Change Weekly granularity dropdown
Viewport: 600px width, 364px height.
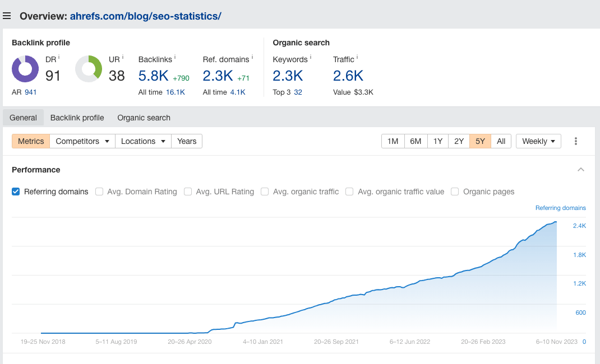point(538,141)
